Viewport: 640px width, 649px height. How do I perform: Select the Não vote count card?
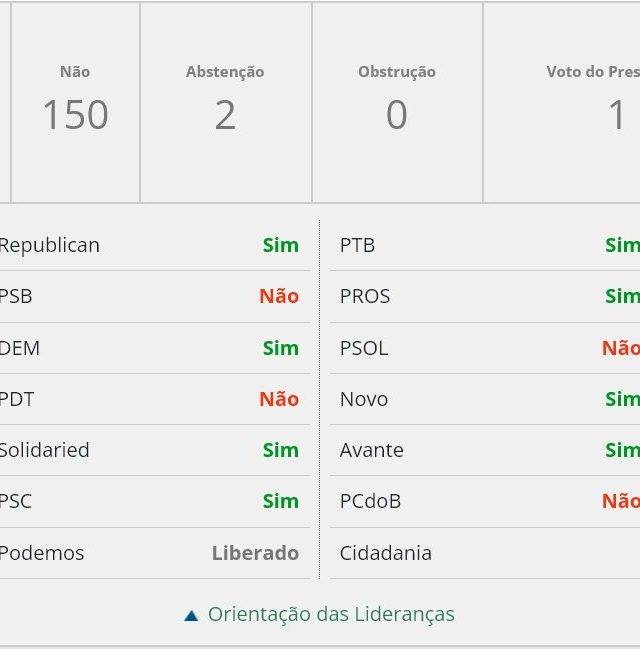click(75, 103)
